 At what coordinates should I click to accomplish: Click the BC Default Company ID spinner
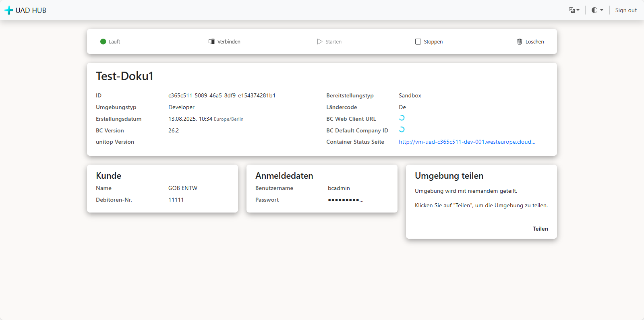click(402, 130)
